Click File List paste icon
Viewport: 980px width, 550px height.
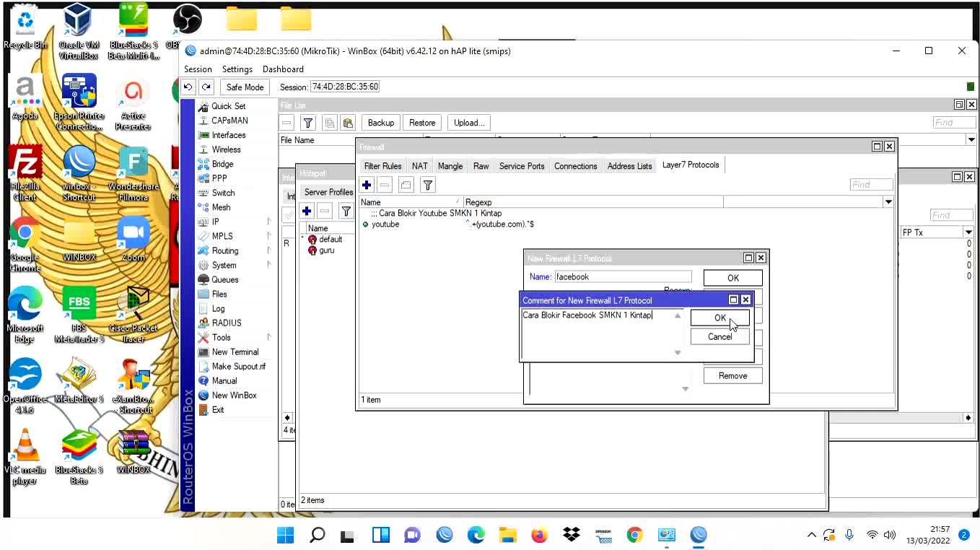point(348,123)
